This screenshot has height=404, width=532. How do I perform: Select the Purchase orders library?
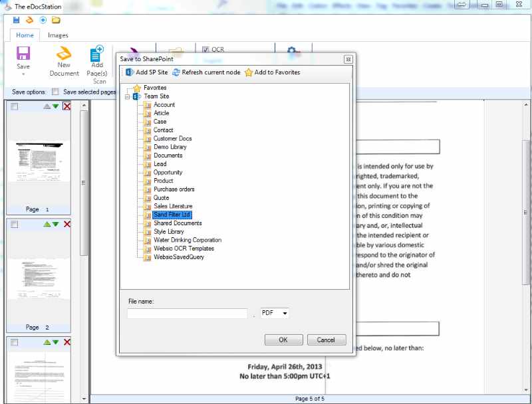174,189
